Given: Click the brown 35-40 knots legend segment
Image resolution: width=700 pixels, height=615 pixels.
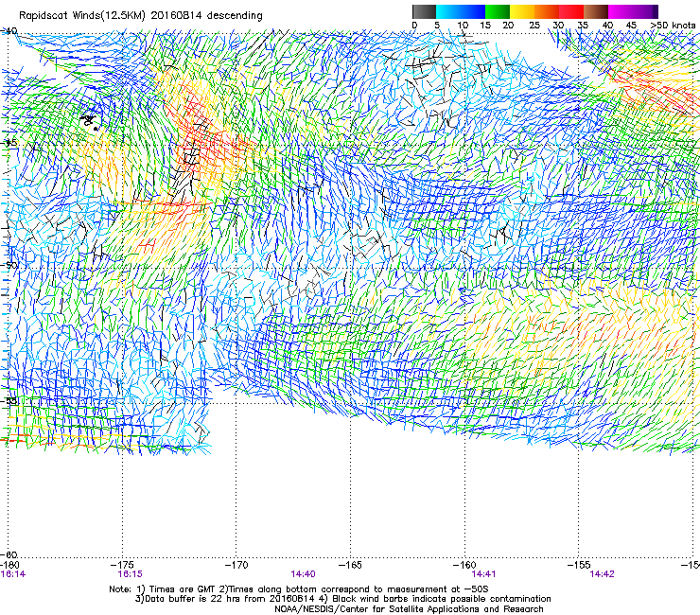Looking at the screenshot, I should [596, 11].
